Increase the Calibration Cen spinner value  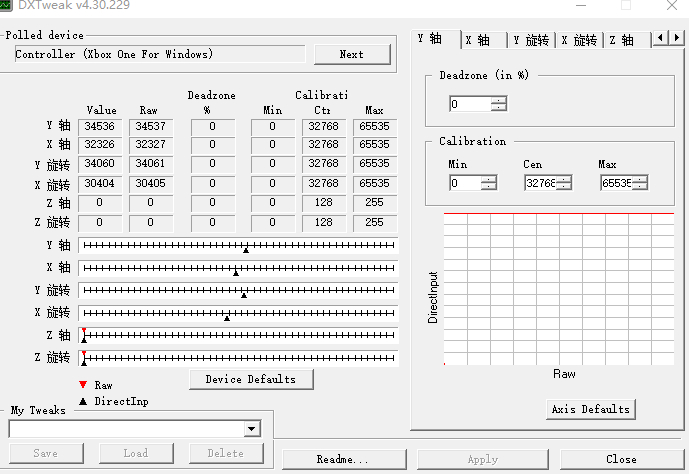tap(564, 179)
